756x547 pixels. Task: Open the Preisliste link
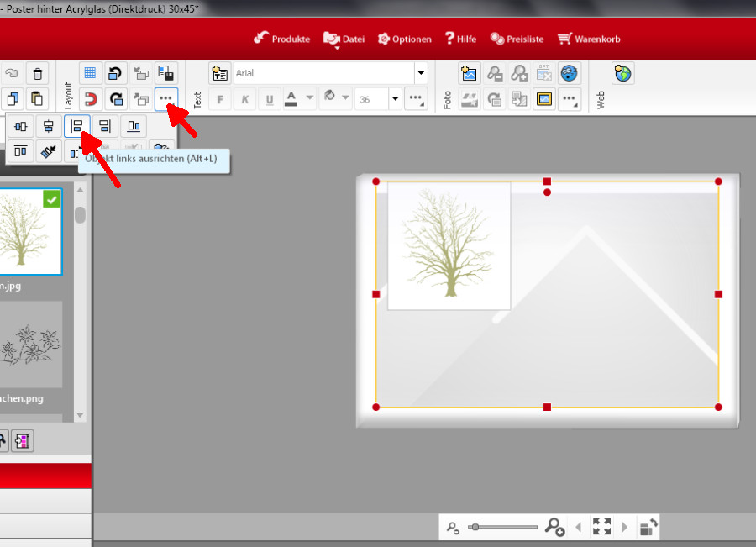(x=517, y=39)
